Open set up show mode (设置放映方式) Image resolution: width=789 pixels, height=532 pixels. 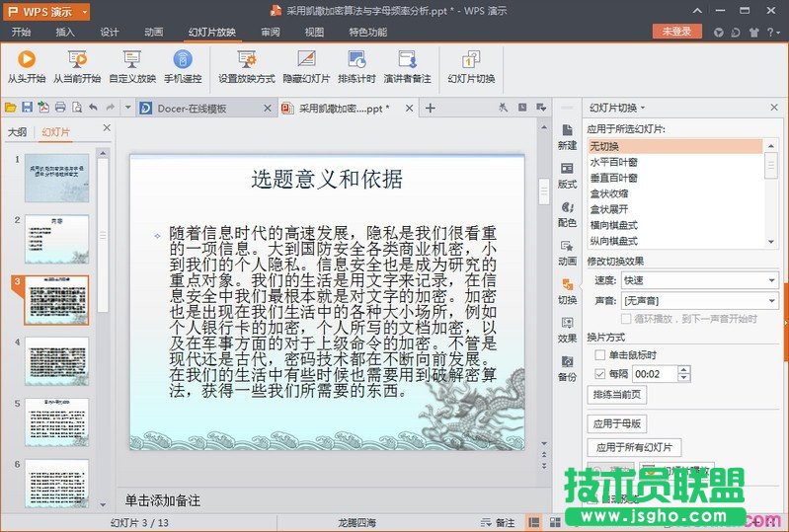click(247, 66)
